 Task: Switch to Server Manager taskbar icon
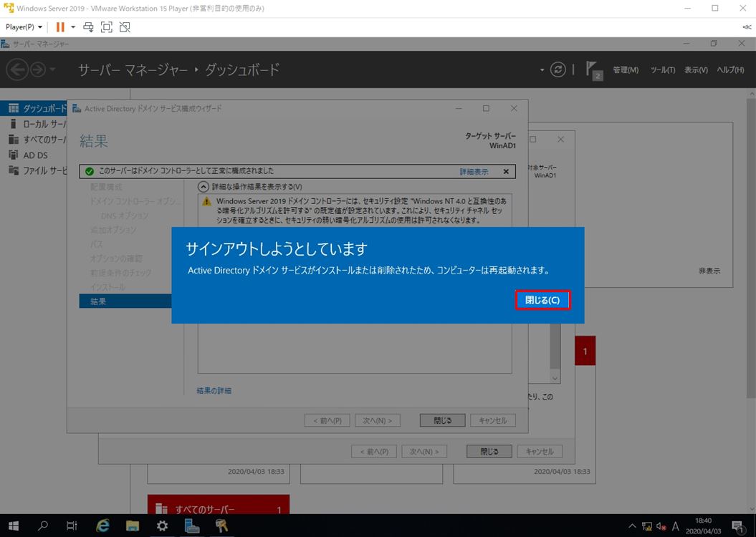192,526
